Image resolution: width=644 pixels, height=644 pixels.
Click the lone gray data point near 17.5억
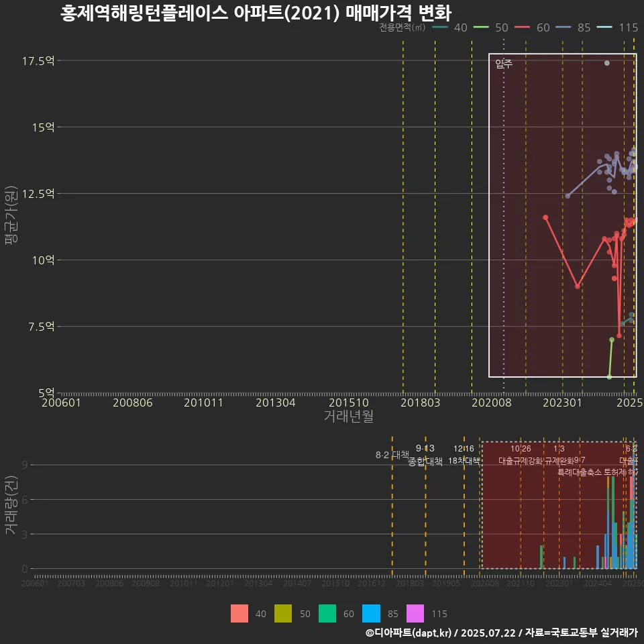point(606,63)
